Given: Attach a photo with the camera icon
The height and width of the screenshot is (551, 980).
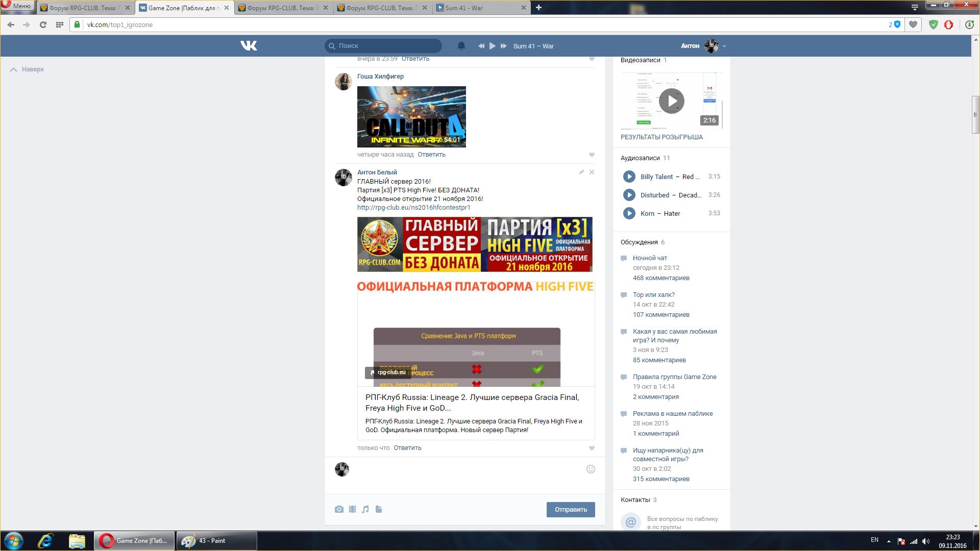Looking at the screenshot, I should click(339, 509).
